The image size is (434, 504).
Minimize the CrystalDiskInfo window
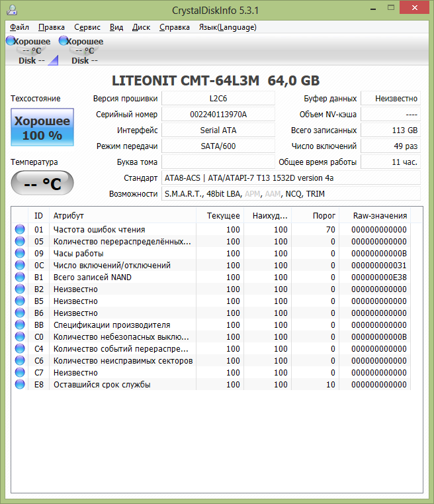click(373, 9)
